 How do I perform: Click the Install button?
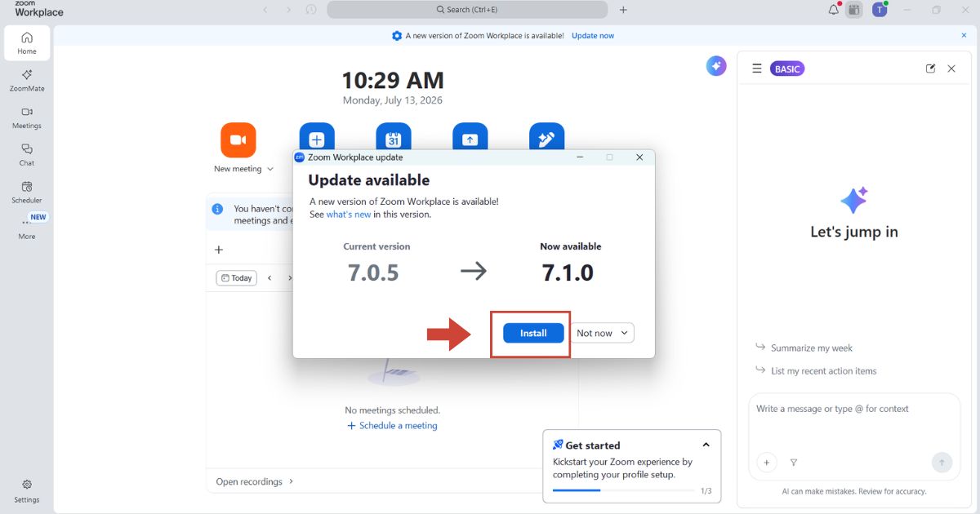click(x=533, y=333)
